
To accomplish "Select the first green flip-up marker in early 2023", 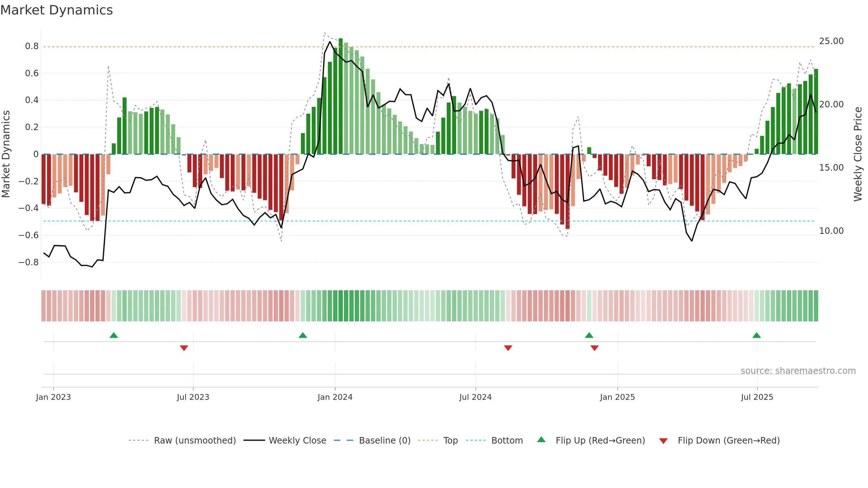I will [114, 335].
